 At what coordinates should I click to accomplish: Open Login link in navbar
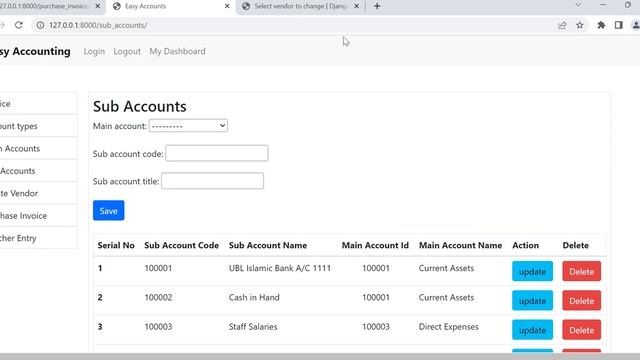tap(94, 51)
